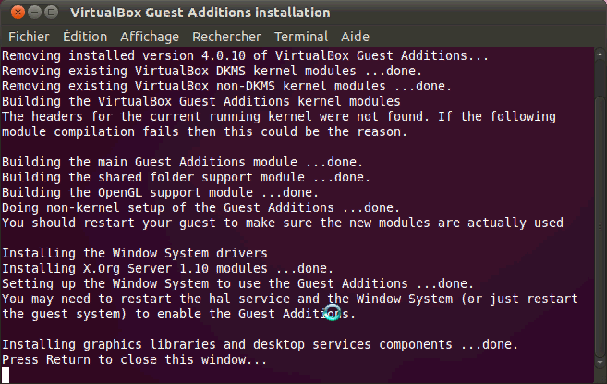
Task: Click line 'Installing X.Org Server 1.10 modules'
Action: click(x=168, y=268)
